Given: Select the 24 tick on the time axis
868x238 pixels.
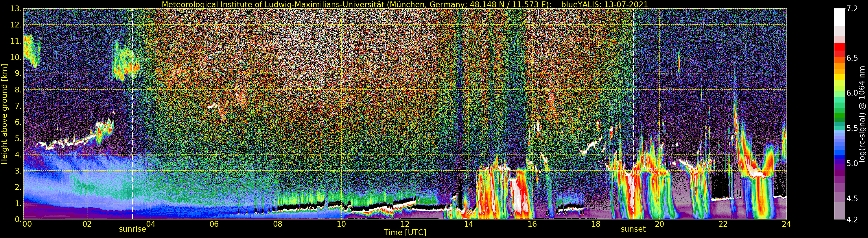Looking at the screenshot, I should [x=786, y=224].
